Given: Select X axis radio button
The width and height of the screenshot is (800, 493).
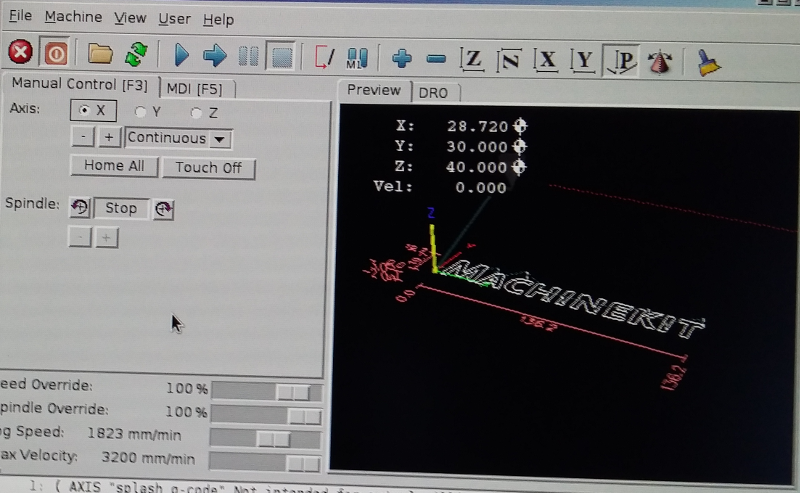Looking at the screenshot, I should 93,111.
